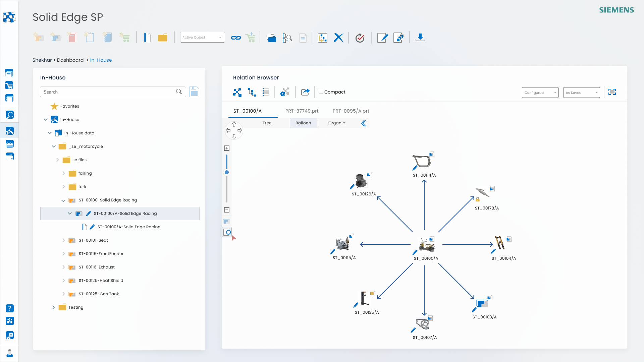
Task: Collapse the In-House tree node
Action: (46, 119)
